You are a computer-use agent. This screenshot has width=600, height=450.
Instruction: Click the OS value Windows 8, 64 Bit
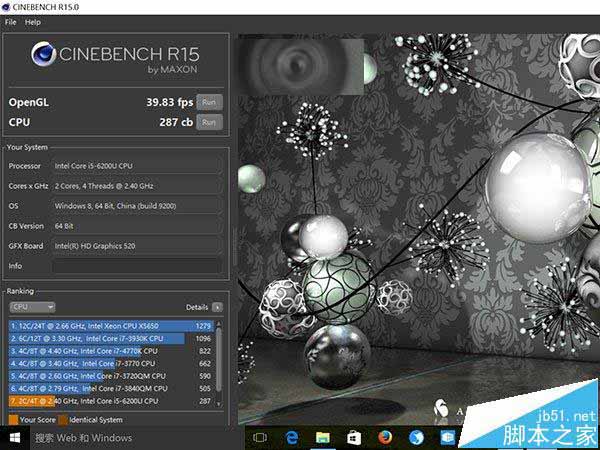click(x=137, y=206)
